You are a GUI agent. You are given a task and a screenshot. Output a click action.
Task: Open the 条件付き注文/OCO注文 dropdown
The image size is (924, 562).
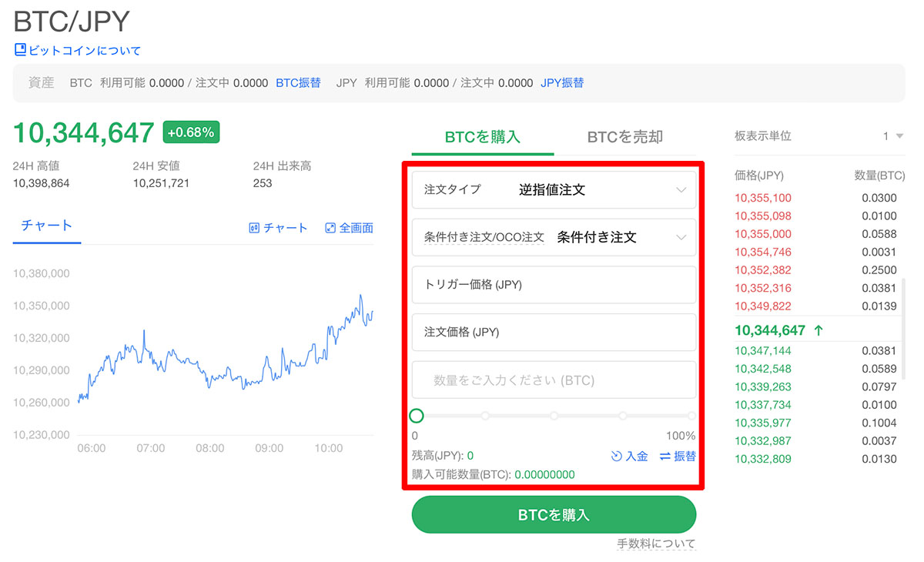coord(554,237)
